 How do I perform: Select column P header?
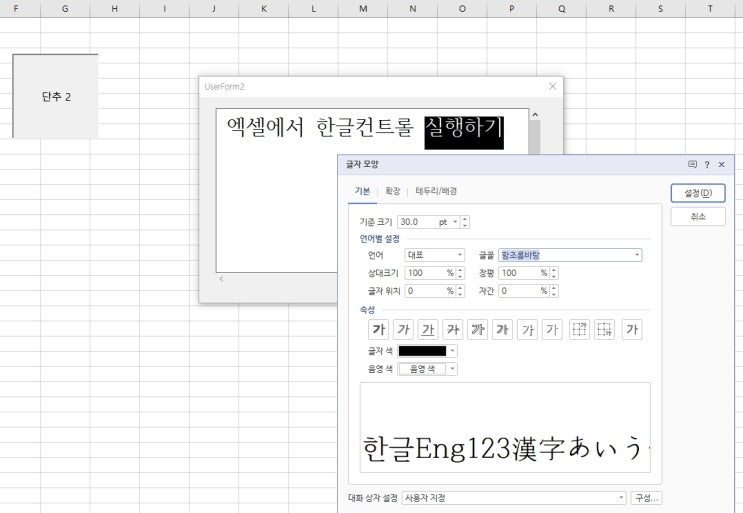tap(512, 9)
